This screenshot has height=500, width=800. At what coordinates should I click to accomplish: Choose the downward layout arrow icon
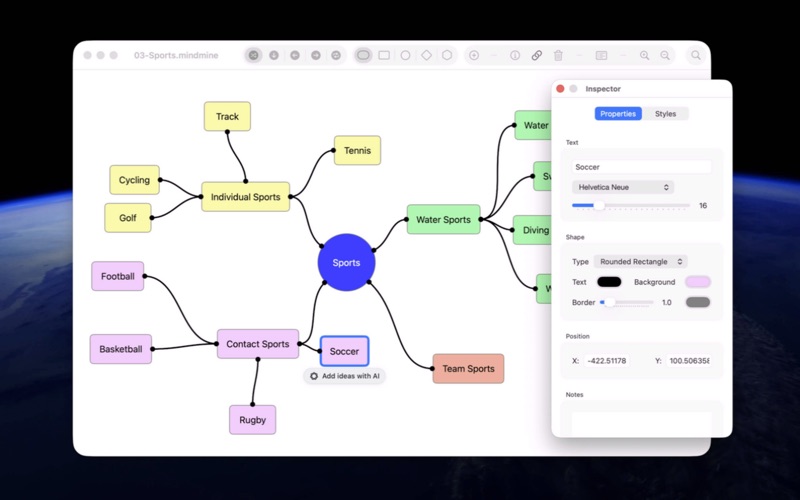274,55
